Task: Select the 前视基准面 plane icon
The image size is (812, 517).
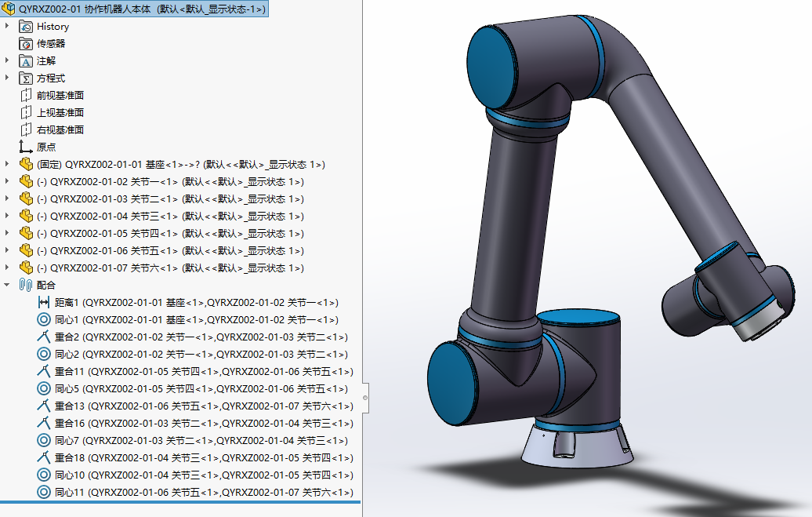Action: [x=26, y=96]
